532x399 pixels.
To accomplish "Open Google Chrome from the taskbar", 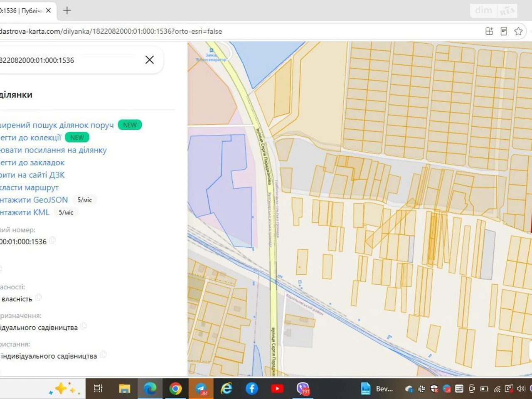I will point(175,389).
